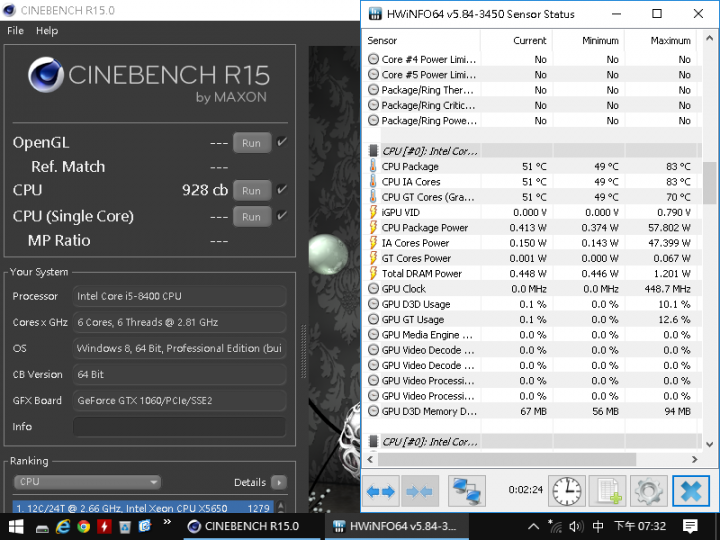Select the CPU Package sensor row
Screen dimensions: 720x540
click(x=533, y=166)
